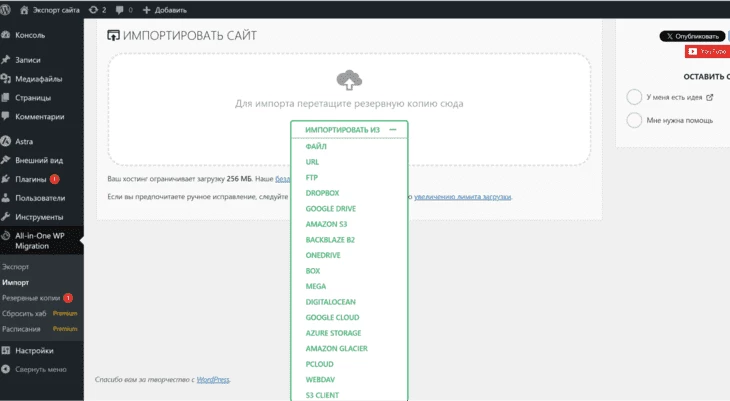730x401 pixels.
Task: Click the cloud upload icon
Action: (x=349, y=80)
